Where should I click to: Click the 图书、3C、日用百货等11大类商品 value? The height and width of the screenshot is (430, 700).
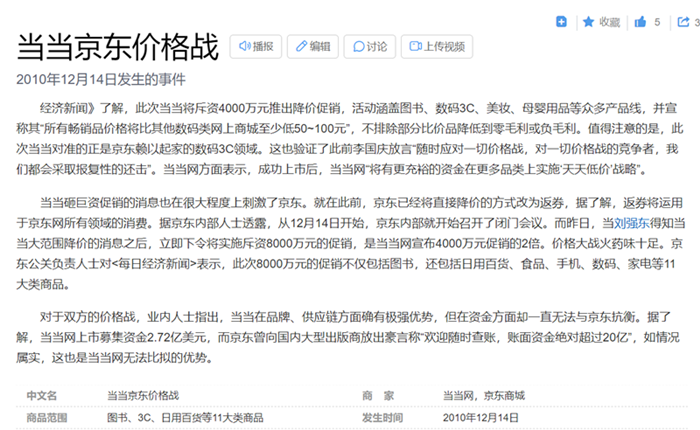[184, 416]
